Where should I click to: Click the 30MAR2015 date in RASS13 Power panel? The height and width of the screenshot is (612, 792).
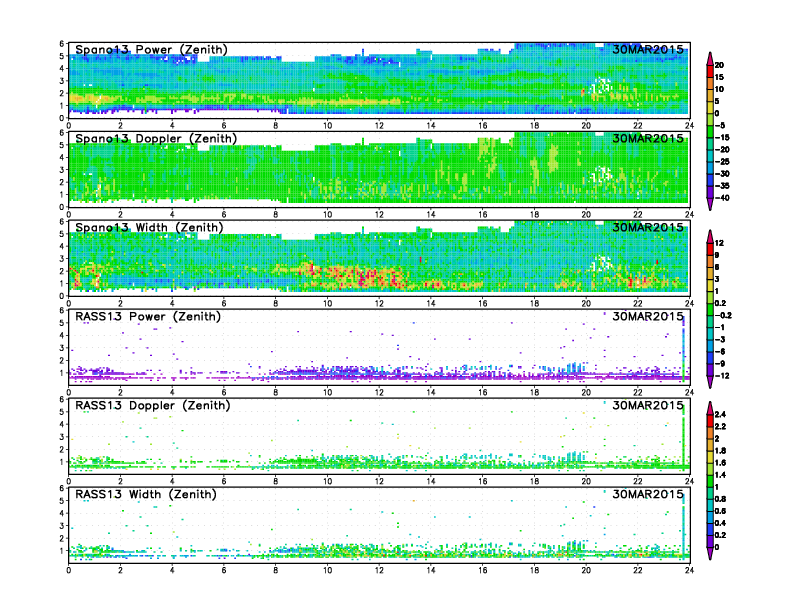648,316
